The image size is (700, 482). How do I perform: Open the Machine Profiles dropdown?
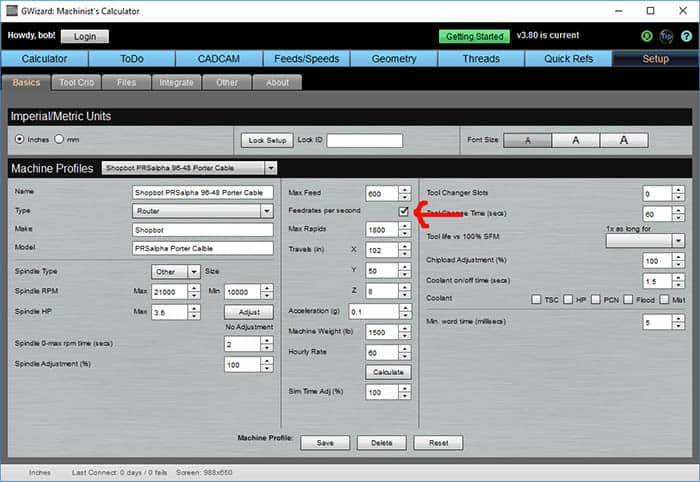pyautogui.click(x=189, y=168)
